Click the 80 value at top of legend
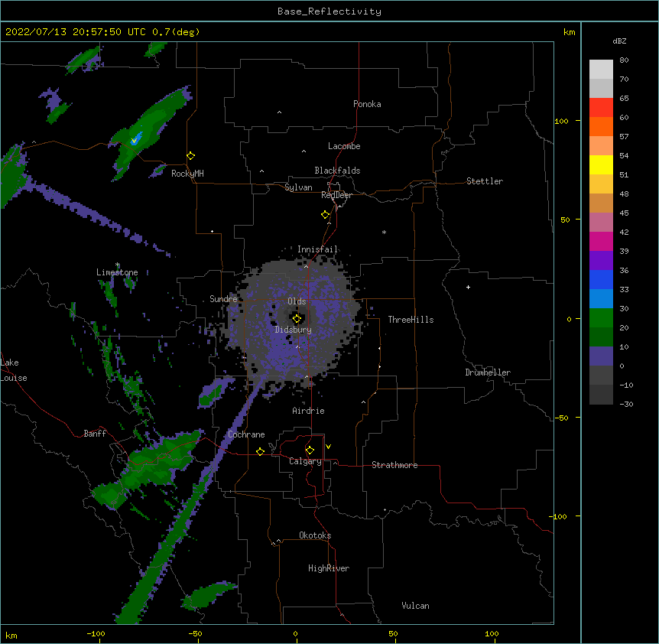Viewport: 659px width, 644px height. tap(624, 60)
